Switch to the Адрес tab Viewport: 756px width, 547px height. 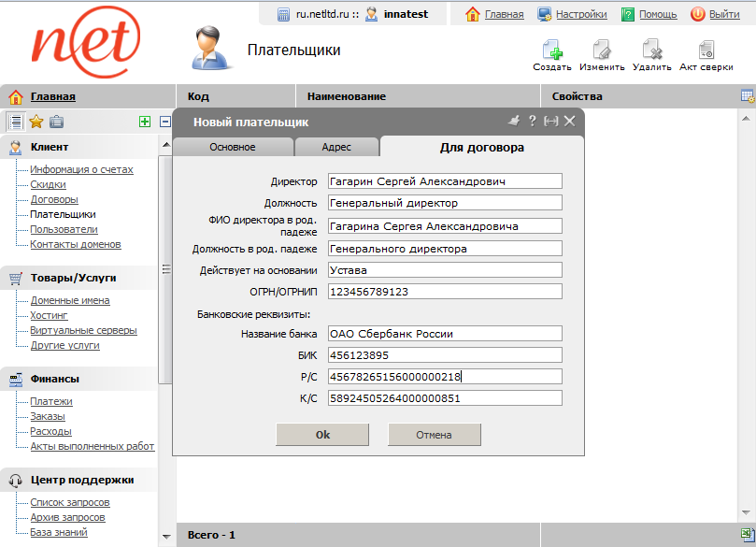click(x=336, y=147)
